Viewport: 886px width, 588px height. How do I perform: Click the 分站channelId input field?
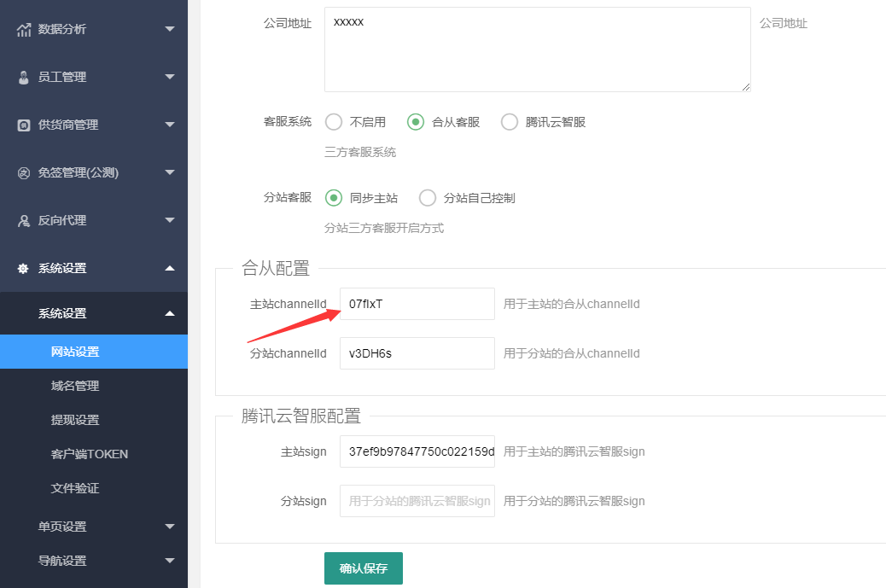(417, 353)
